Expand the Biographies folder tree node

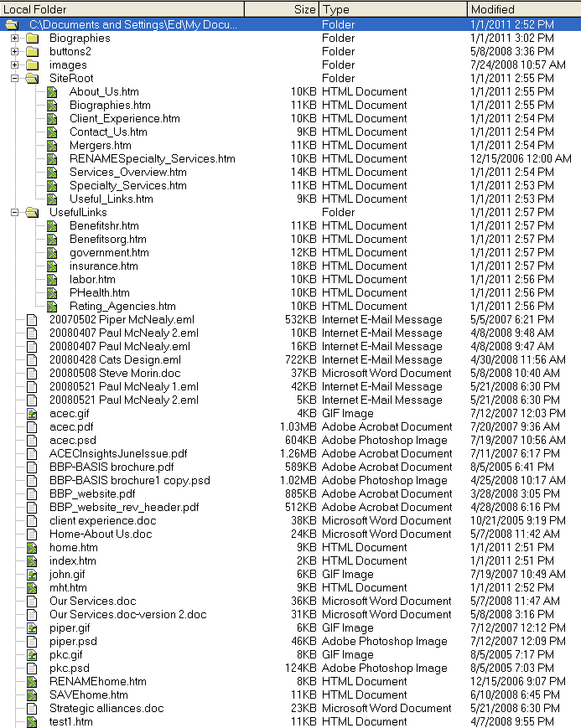(x=14, y=38)
